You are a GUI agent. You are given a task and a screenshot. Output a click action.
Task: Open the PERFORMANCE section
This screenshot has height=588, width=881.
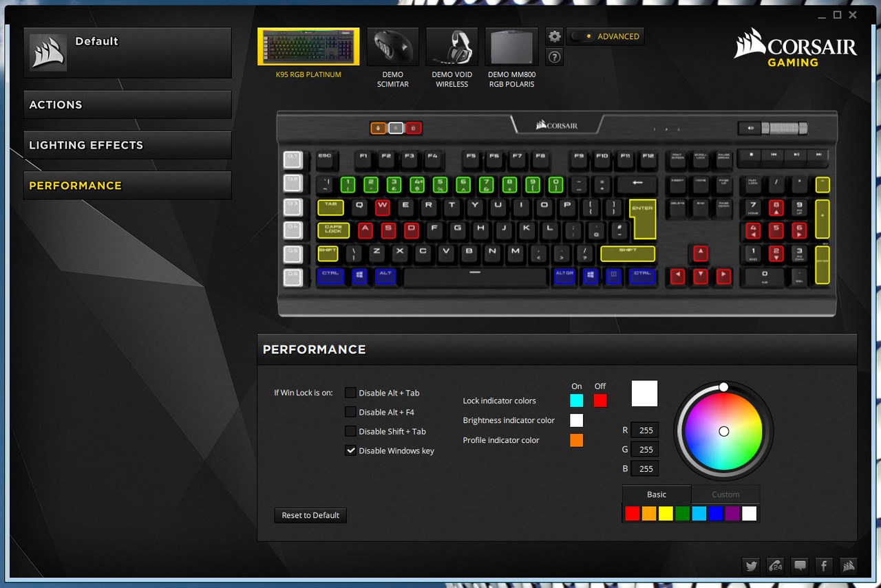[x=127, y=185]
